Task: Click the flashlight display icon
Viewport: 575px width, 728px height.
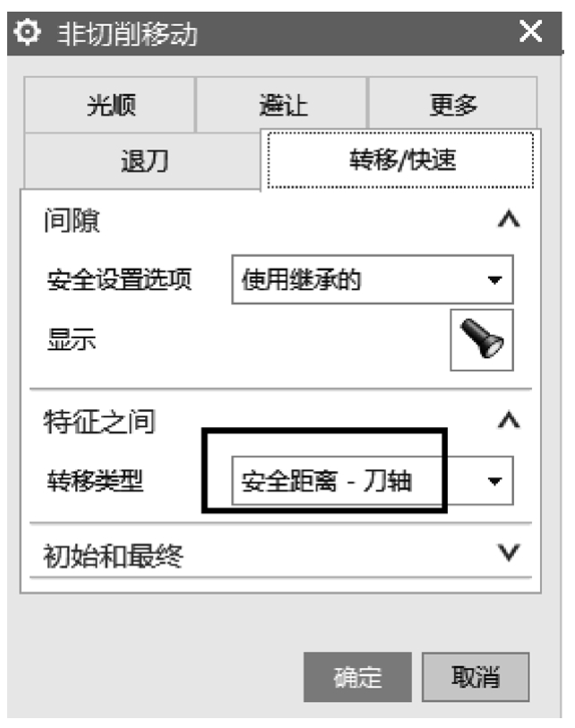Action: point(482,340)
